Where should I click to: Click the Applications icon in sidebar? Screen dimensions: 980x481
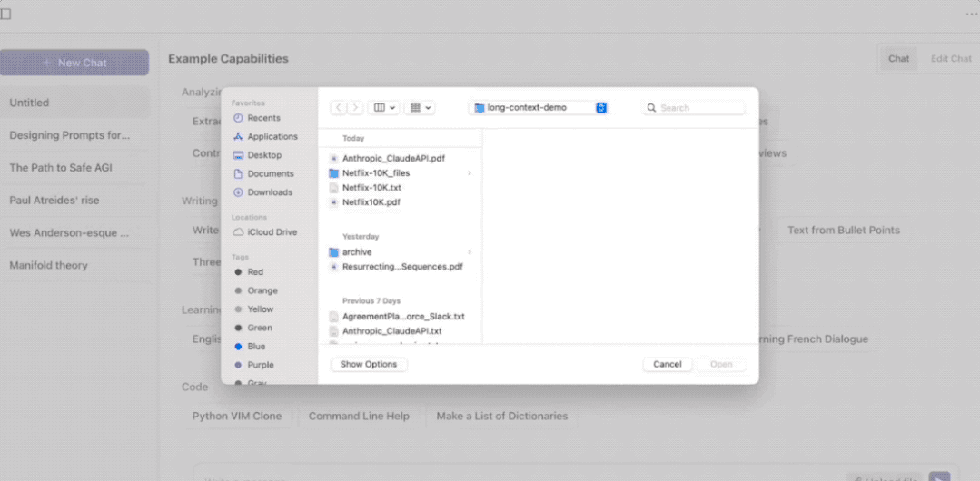click(x=238, y=136)
